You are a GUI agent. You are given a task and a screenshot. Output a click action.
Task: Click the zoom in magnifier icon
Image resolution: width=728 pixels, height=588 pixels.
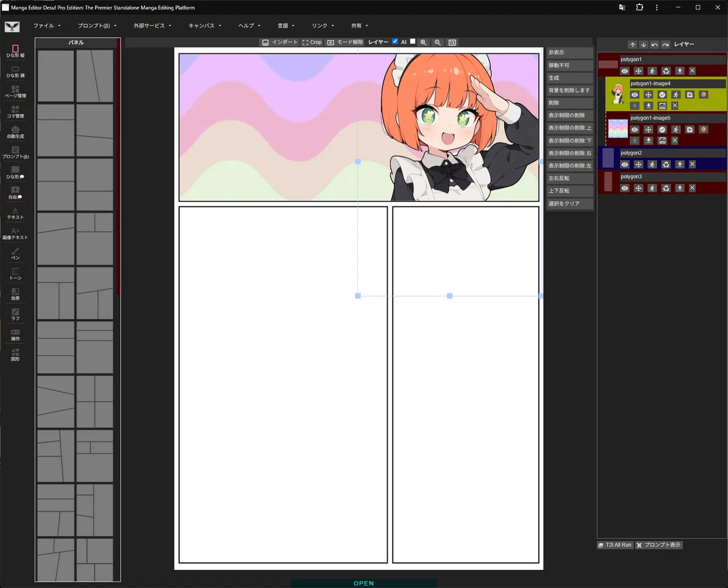423,42
